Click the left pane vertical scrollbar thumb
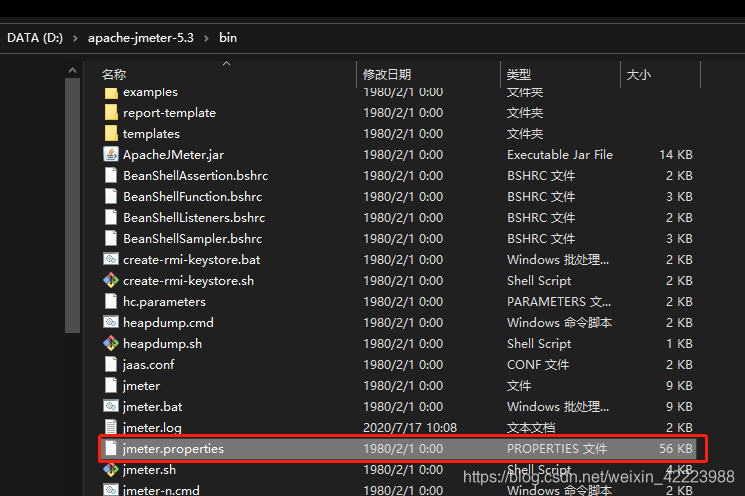This screenshot has width=745, height=496. pyautogui.click(x=72, y=205)
